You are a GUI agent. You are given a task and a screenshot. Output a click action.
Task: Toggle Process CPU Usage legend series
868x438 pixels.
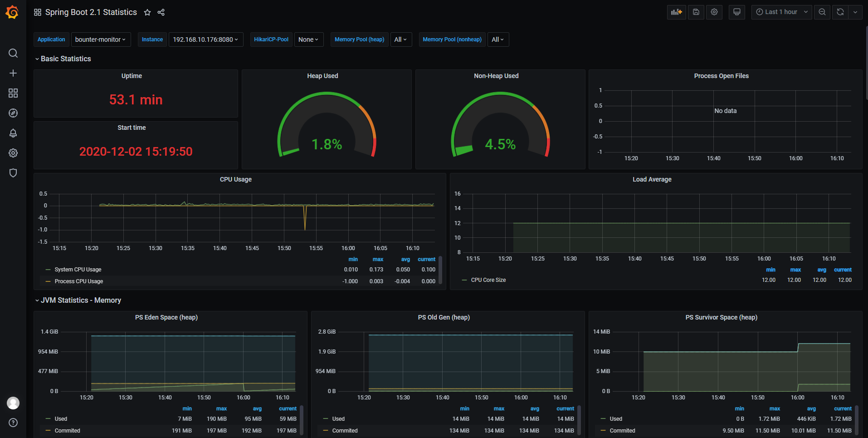coord(78,281)
